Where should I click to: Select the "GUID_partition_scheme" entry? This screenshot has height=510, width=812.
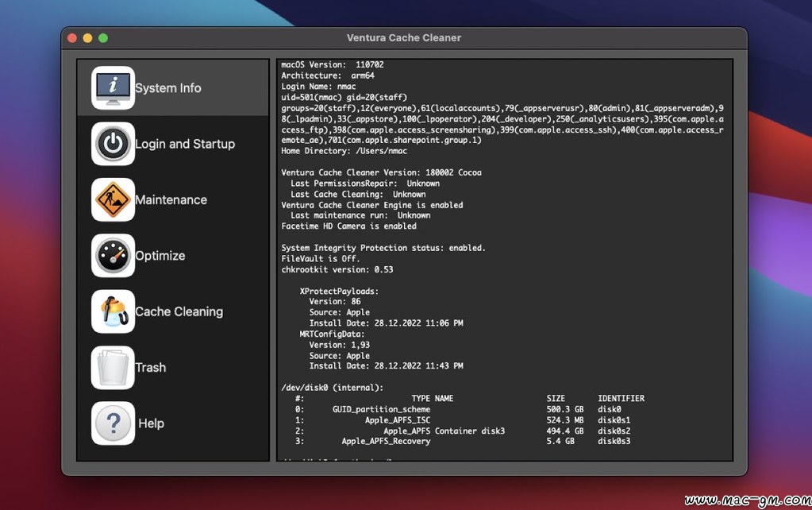tap(382, 409)
